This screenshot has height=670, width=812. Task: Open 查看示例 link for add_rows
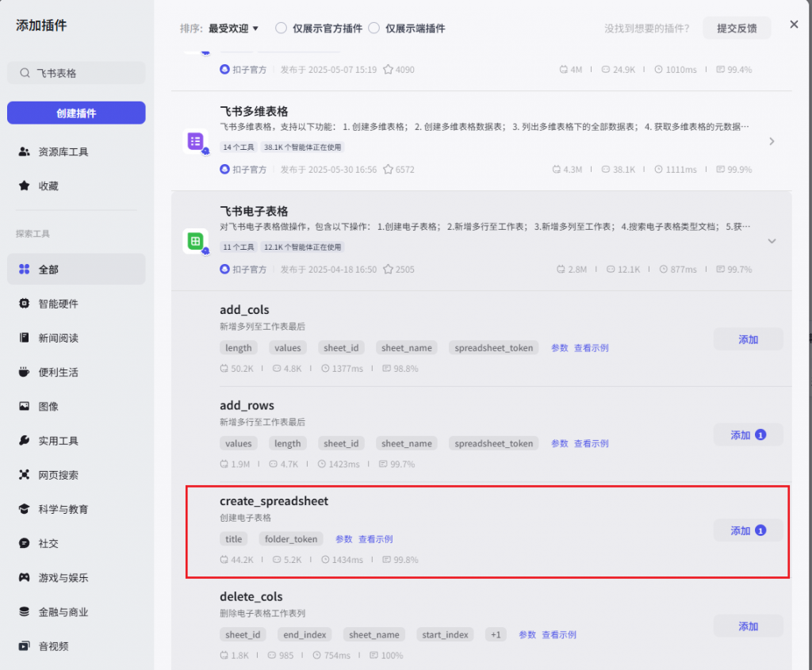591,444
